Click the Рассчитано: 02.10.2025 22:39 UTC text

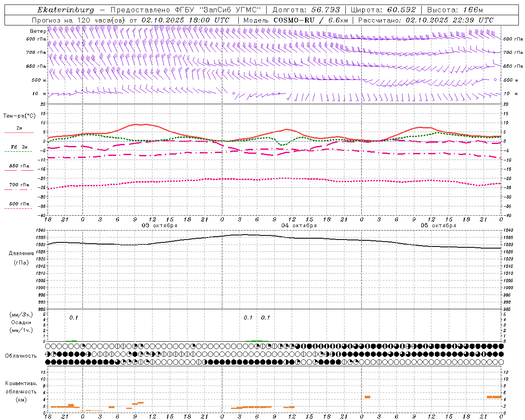[426, 20]
